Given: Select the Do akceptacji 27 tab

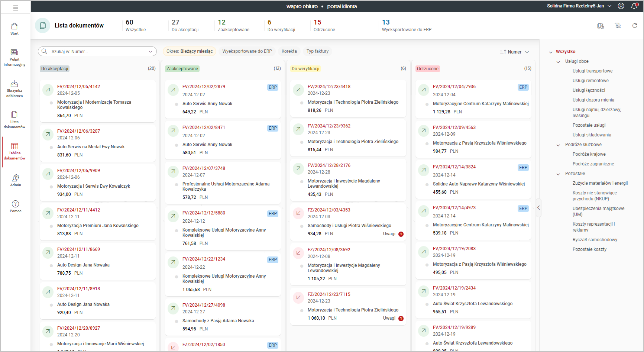Looking at the screenshot, I should pyautogui.click(x=185, y=25).
